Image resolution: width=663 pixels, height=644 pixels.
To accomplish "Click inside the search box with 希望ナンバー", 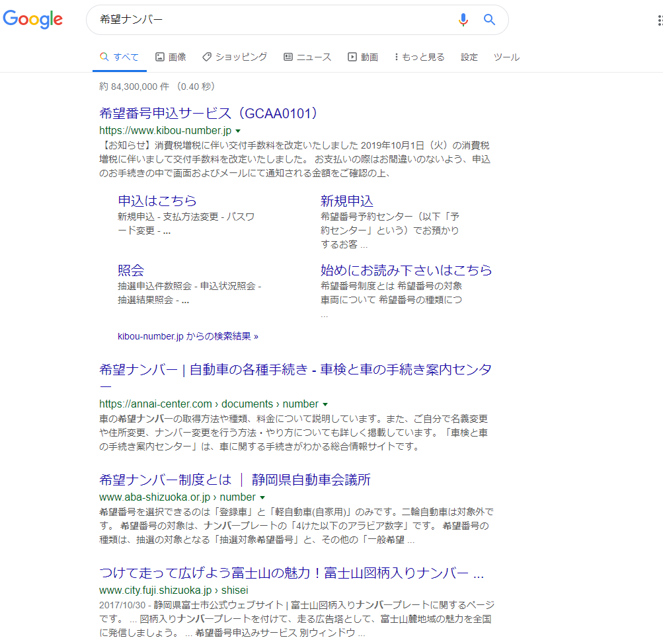I will pos(264,20).
